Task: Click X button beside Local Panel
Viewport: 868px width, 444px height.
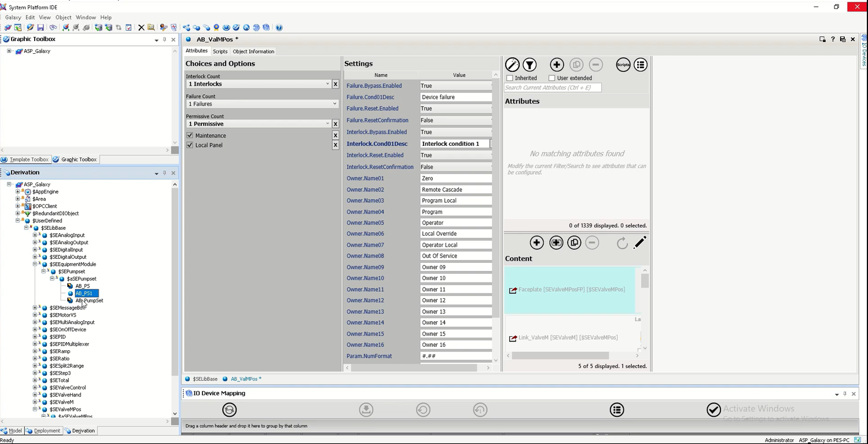Action: [335, 145]
